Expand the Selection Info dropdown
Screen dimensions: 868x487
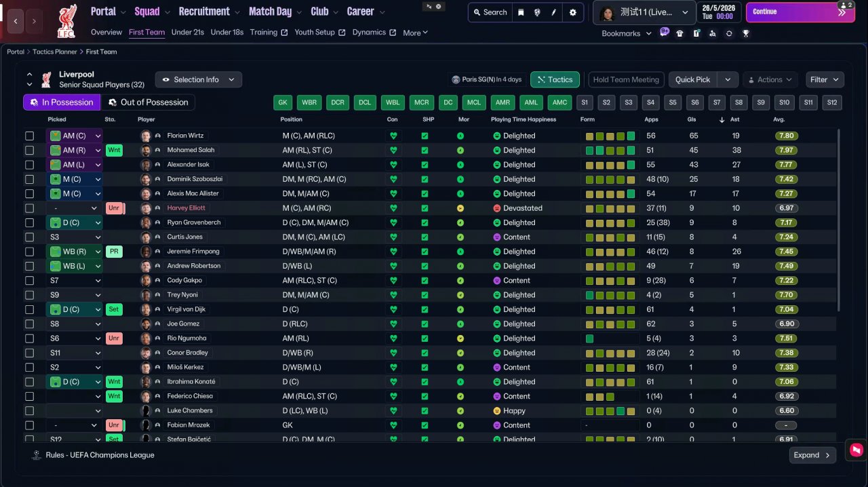pyautogui.click(x=198, y=79)
